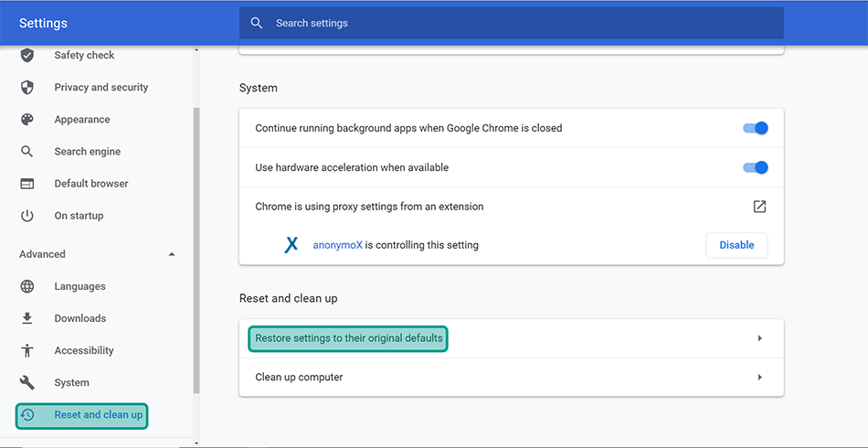Click the Reset and clean up heading
The image size is (868, 448).
click(x=289, y=298)
